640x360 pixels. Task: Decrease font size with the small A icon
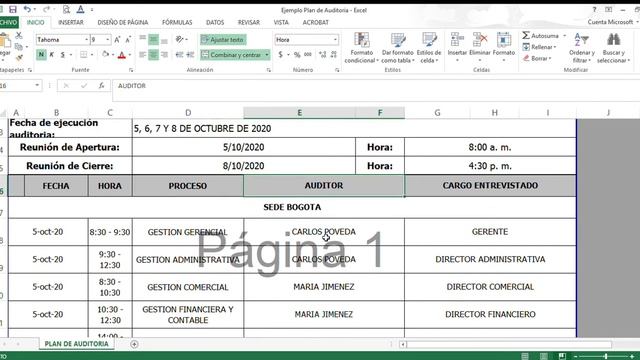128,40
